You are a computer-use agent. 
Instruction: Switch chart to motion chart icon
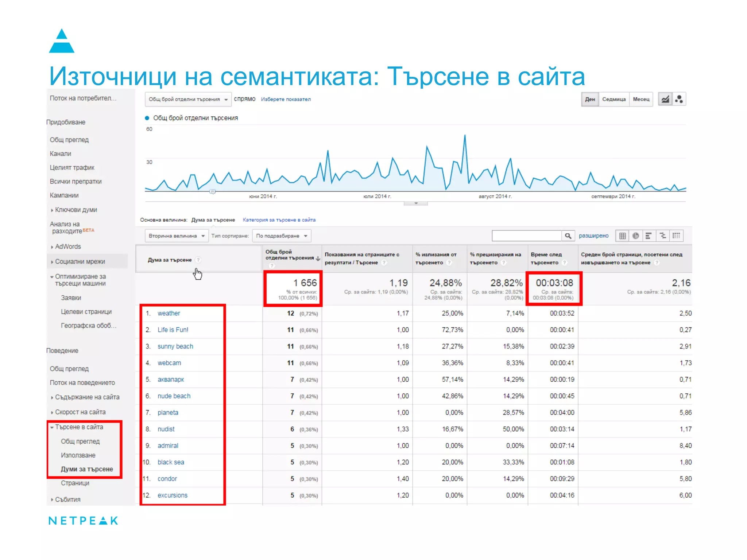click(679, 99)
